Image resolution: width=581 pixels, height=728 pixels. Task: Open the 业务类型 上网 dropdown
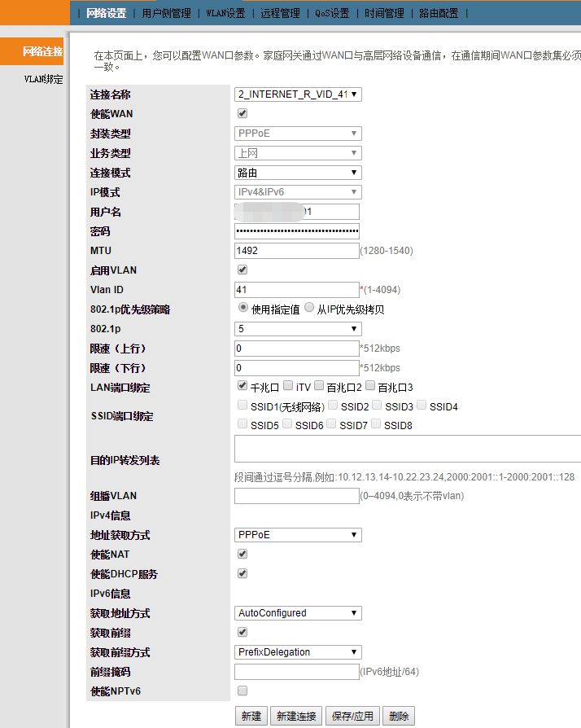click(298, 153)
